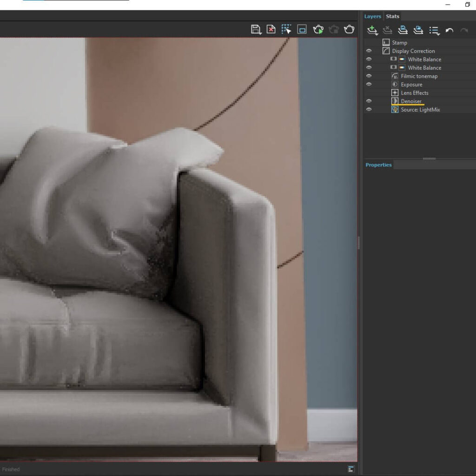Save the current layer stack preset
Screen dimensions: 476x476
[x=403, y=30]
